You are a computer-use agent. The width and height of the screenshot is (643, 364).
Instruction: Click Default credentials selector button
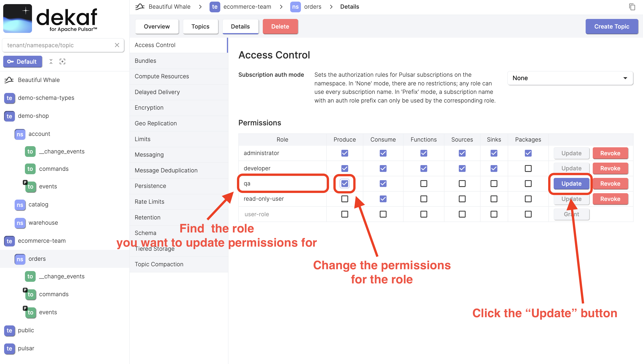(x=23, y=61)
